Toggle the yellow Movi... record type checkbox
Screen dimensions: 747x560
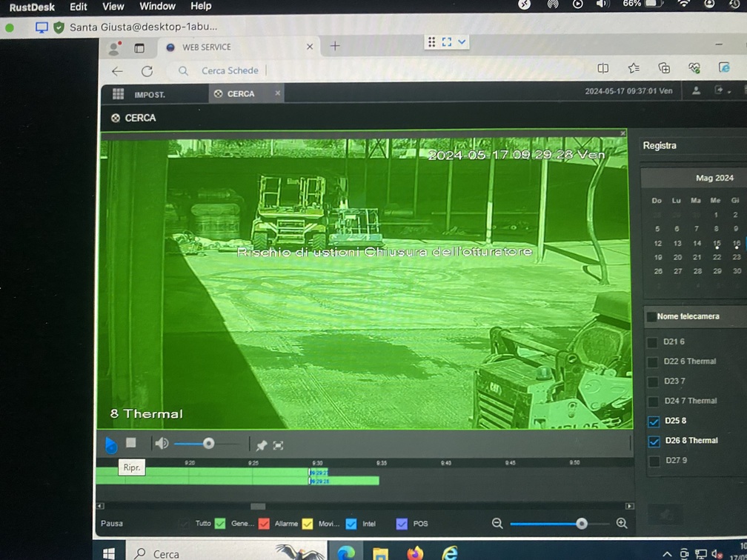(x=308, y=524)
